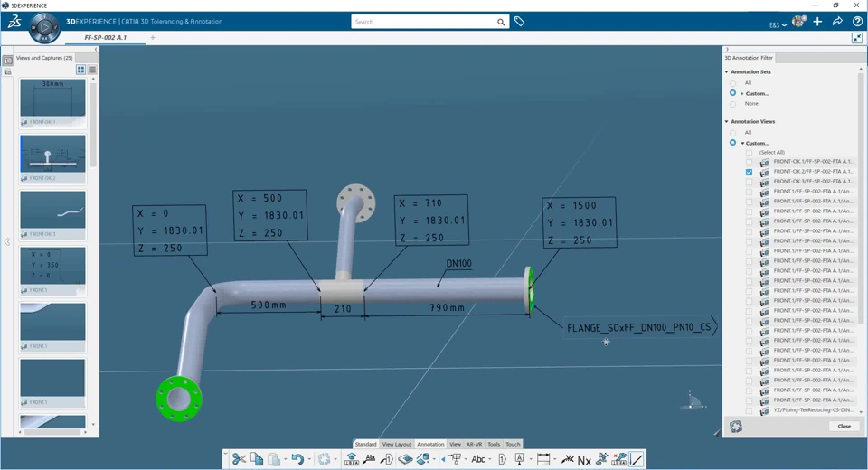The image size is (868, 470).
Task: Switch to list view in Views panel
Action: click(92, 70)
